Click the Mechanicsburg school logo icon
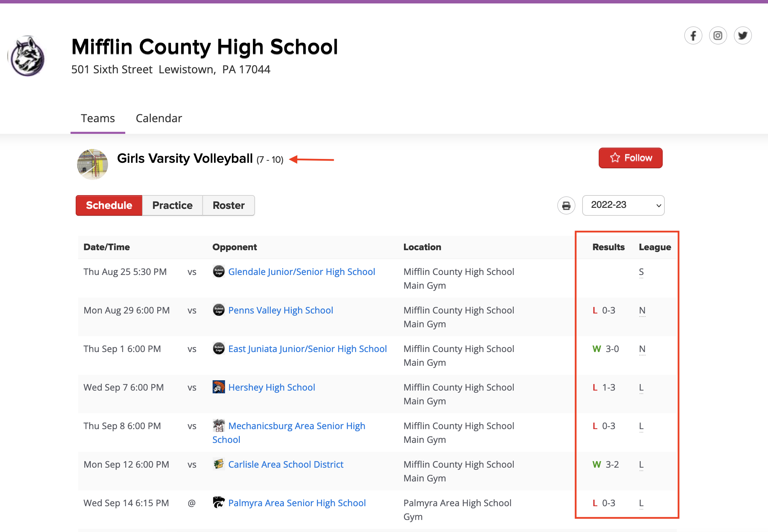This screenshot has height=532, width=768. (x=218, y=425)
